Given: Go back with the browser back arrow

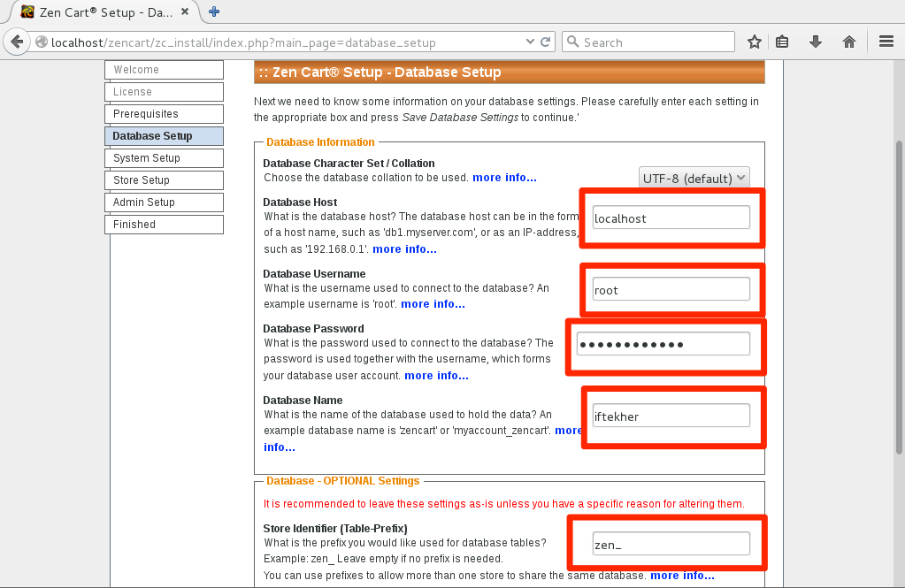Looking at the screenshot, I should [x=18, y=42].
